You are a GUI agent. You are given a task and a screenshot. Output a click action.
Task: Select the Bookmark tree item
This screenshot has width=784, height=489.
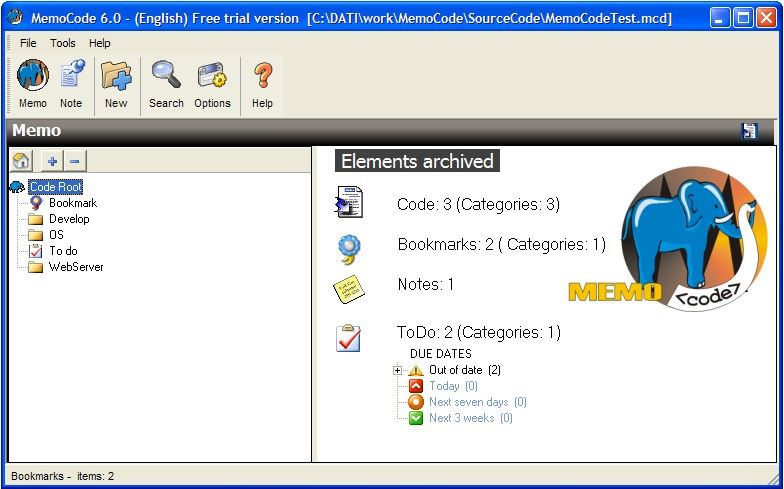click(x=73, y=203)
